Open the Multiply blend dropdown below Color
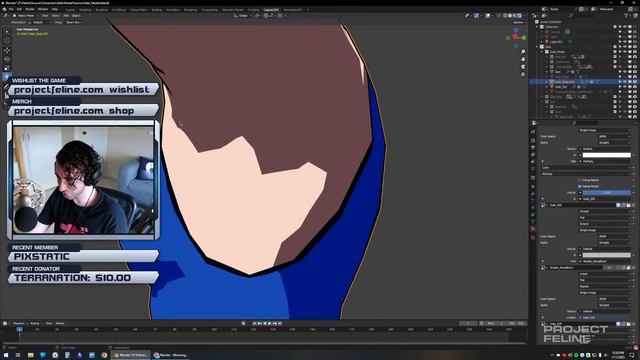Screen dimensions: 640x360 [586, 174]
